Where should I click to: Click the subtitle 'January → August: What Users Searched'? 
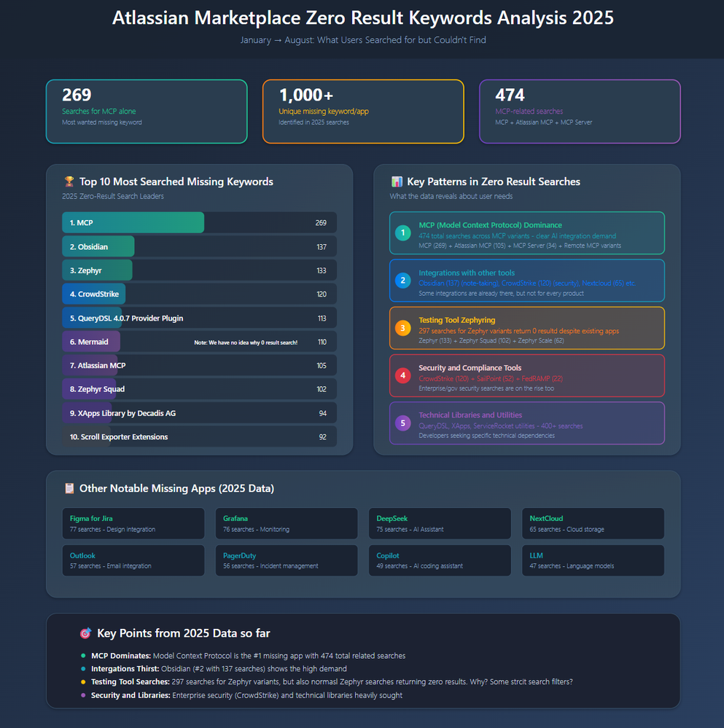(x=363, y=40)
